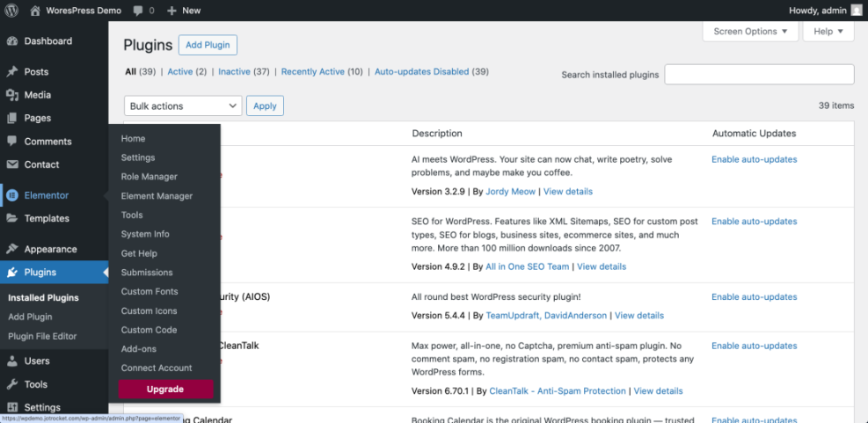This screenshot has width=868, height=423.
Task: Click the Plugins plug icon
Action: pyautogui.click(x=12, y=273)
